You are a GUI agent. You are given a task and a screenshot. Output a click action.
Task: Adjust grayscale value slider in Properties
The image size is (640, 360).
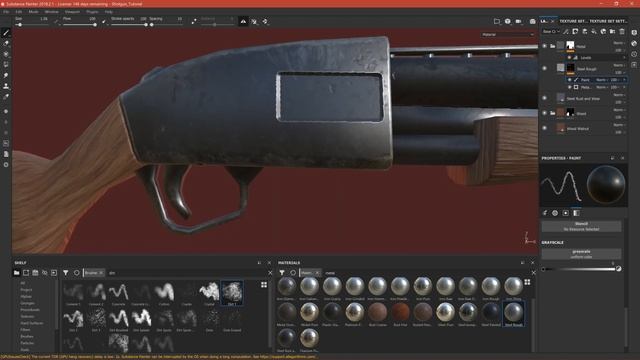(580, 269)
